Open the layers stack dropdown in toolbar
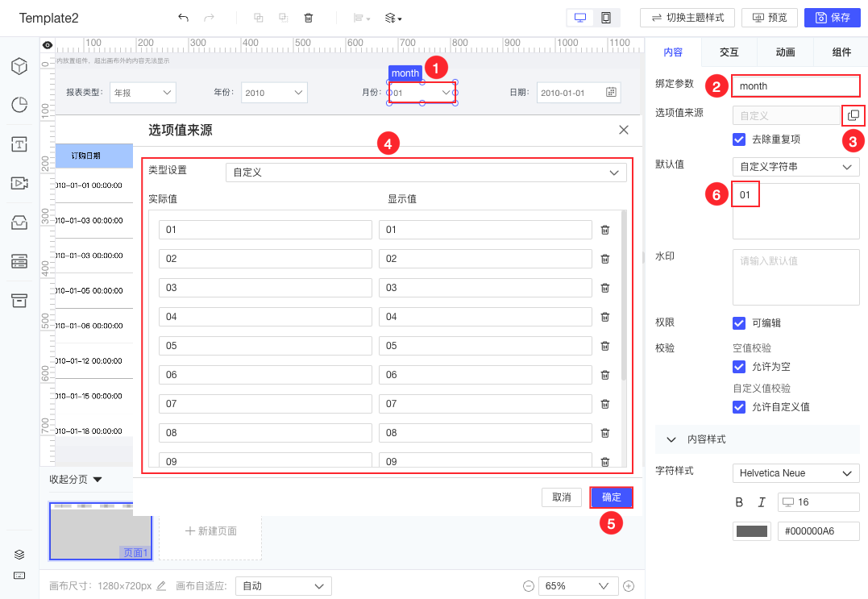Viewport: 868px width, 599px height. pyautogui.click(x=393, y=19)
